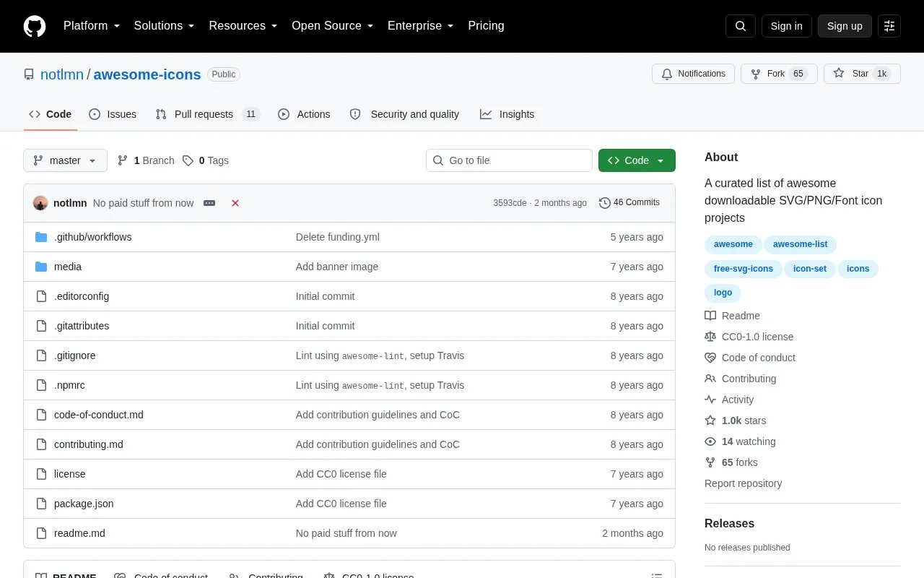Switch to the Issues tab
This screenshot has height=578, width=924.
point(113,114)
